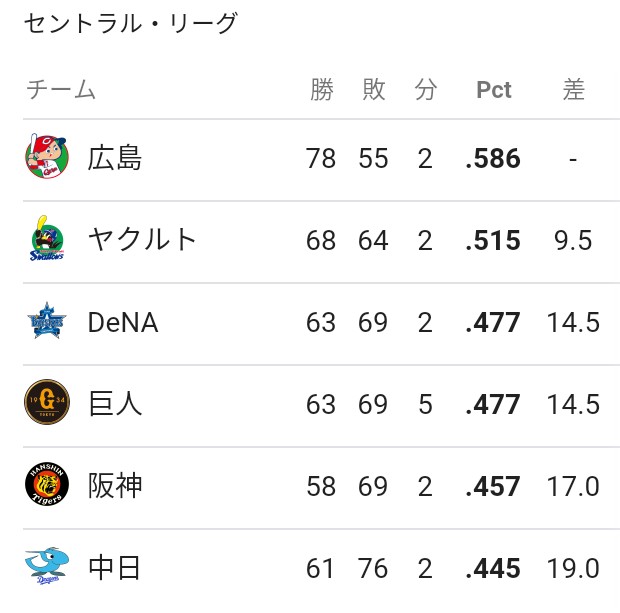The width and height of the screenshot is (620, 613).
Task: Select the DeNA team name
Action: (x=123, y=322)
